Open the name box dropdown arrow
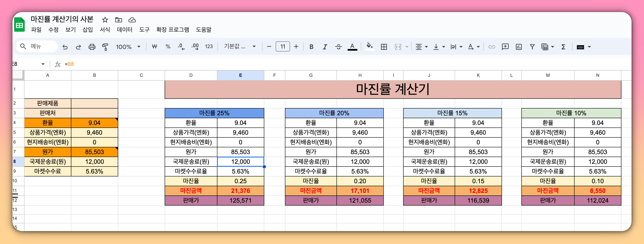Image resolution: width=644 pixels, height=244 pixels. (43, 64)
